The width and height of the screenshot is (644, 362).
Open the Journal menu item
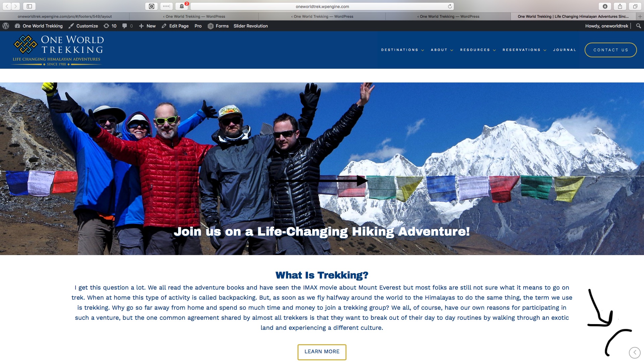pos(565,50)
